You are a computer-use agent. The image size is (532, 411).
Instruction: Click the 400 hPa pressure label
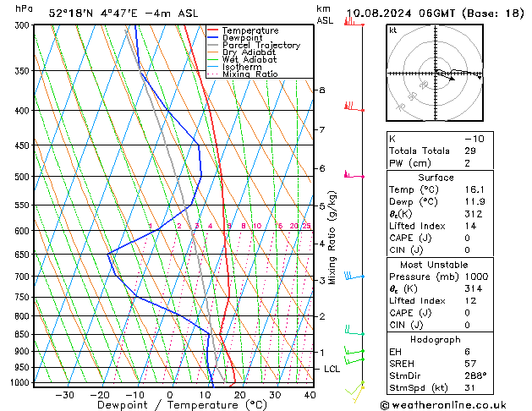point(24,111)
